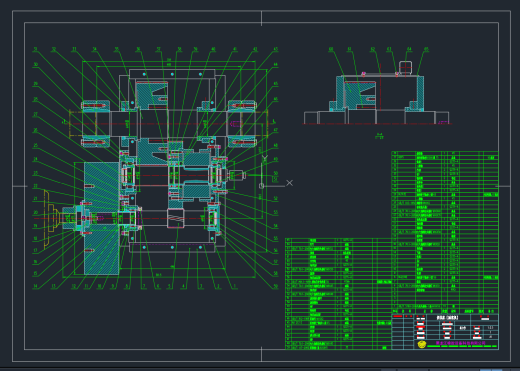
Task: Click the large hatched block left of the gearbox
Action: pyautogui.click(x=101, y=218)
